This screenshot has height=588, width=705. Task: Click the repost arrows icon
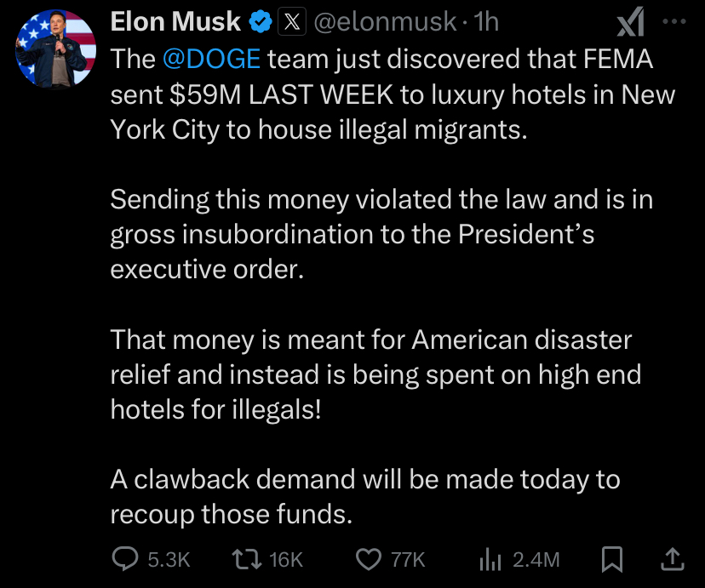[x=246, y=560]
